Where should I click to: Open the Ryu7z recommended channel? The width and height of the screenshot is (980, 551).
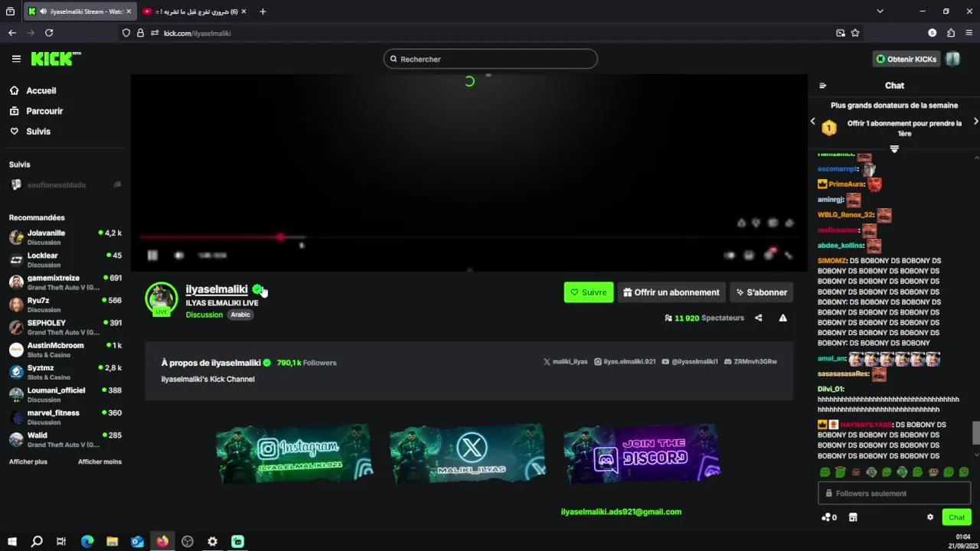point(65,305)
